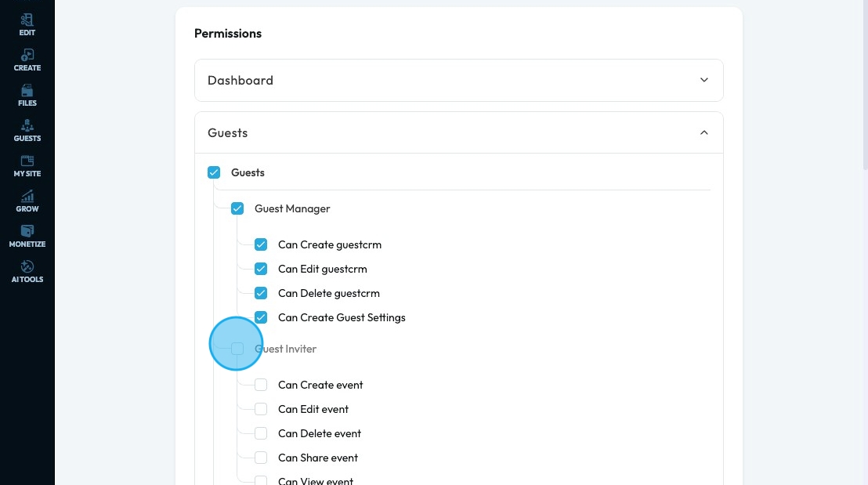
Task: Check the Can Create event box
Action: point(261,385)
